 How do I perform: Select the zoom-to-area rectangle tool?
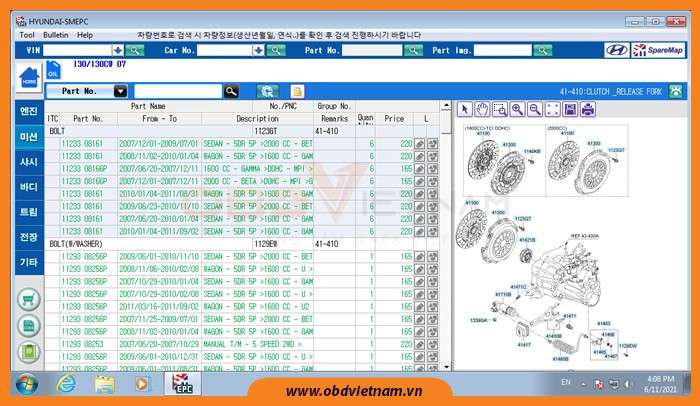(x=500, y=109)
